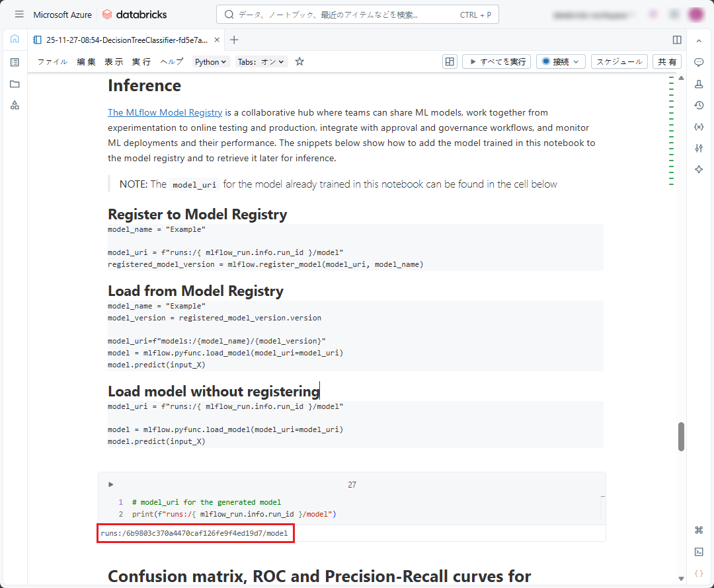Open the Tabs: オン dropdown
The height and width of the screenshot is (588, 714).
[x=261, y=61]
